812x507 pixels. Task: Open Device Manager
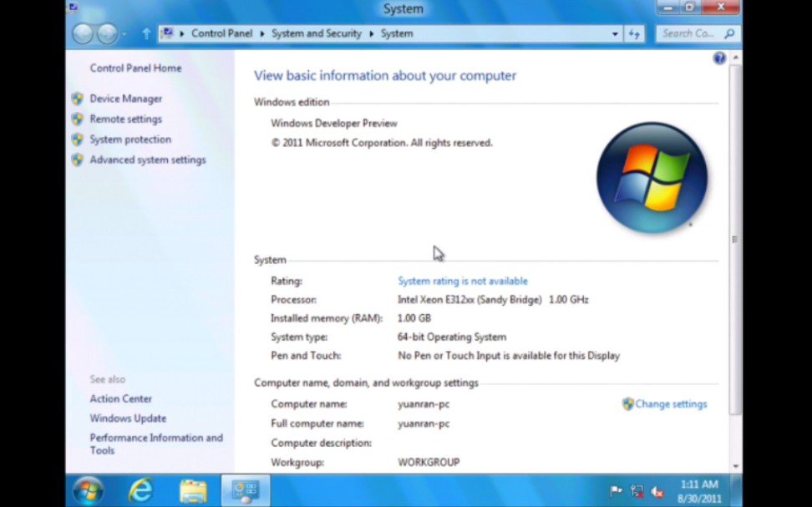(x=125, y=98)
